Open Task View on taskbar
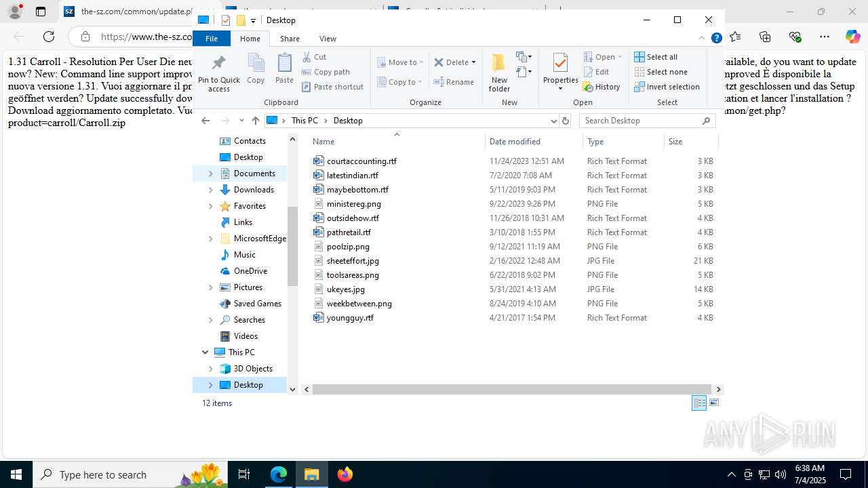 pyautogui.click(x=244, y=474)
